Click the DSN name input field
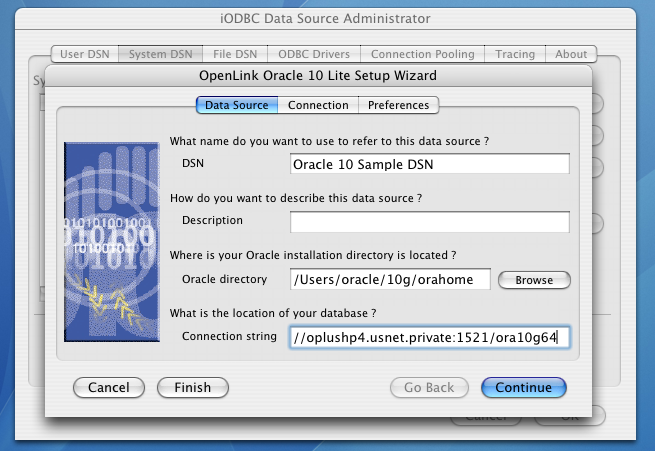655x451 pixels. pyautogui.click(x=430, y=164)
